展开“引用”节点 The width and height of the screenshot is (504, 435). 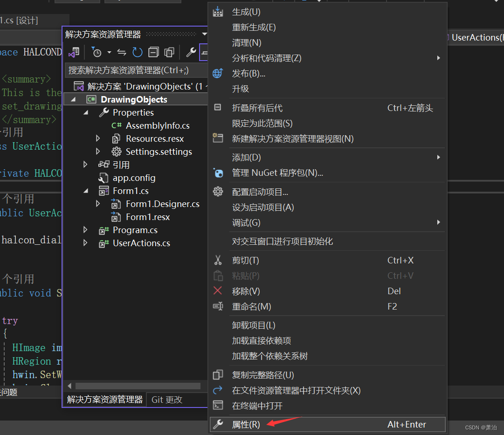(x=86, y=165)
